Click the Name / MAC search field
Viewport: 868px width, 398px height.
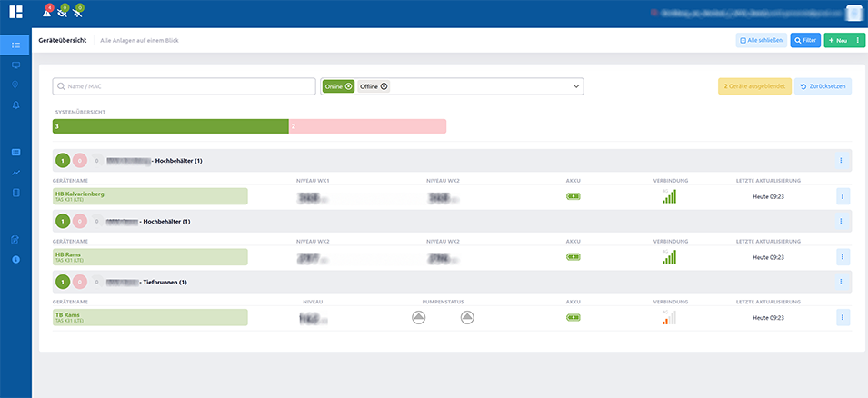185,86
